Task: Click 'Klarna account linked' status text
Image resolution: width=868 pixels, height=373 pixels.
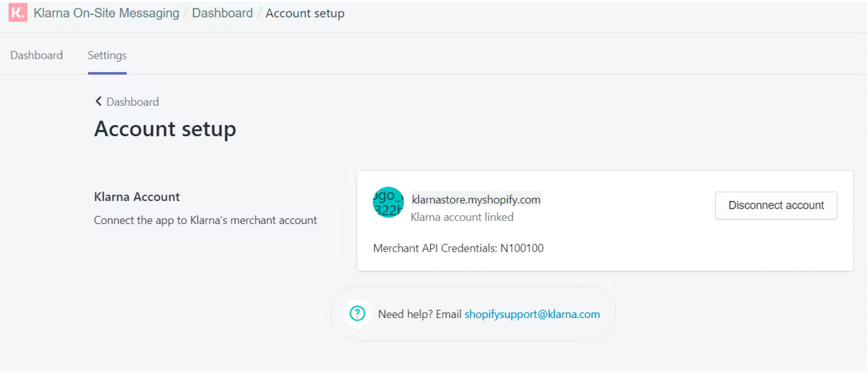Action: click(462, 217)
